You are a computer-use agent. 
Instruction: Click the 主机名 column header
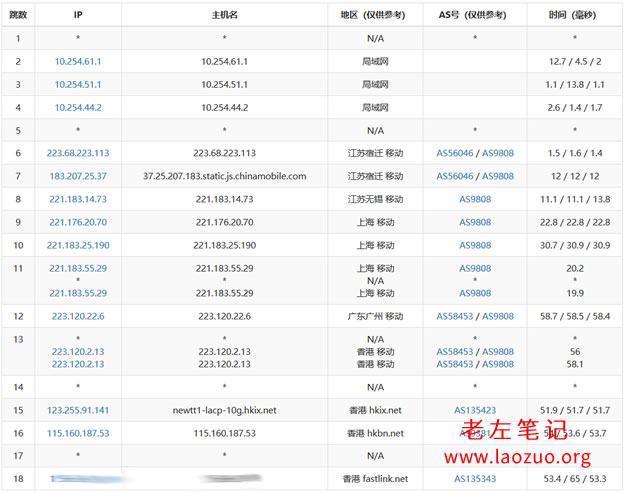point(225,16)
